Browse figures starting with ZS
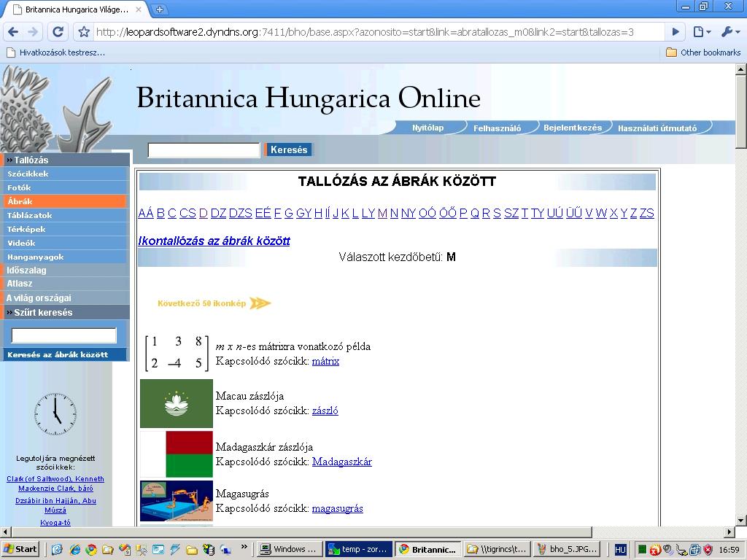 tap(646, 213)
